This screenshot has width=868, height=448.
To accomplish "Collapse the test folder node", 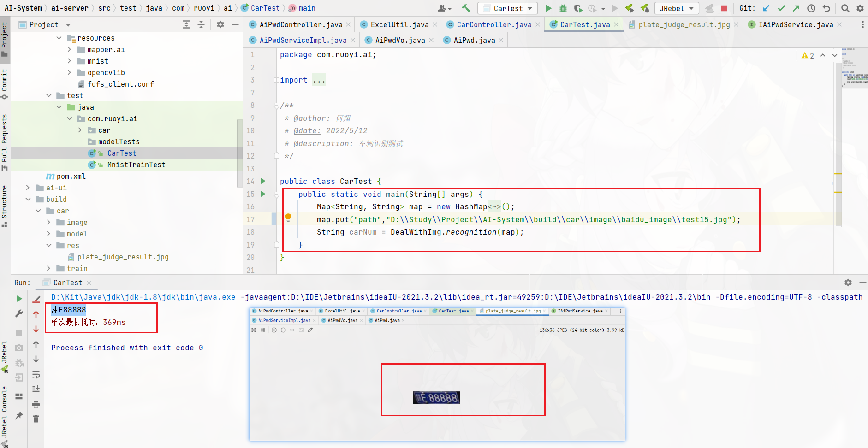I will coord(49,95).
